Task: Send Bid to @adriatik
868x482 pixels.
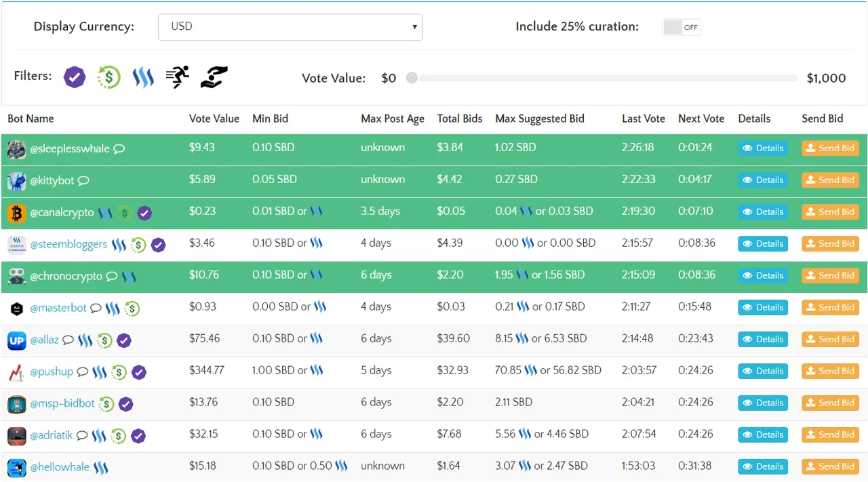Action: 830,435
